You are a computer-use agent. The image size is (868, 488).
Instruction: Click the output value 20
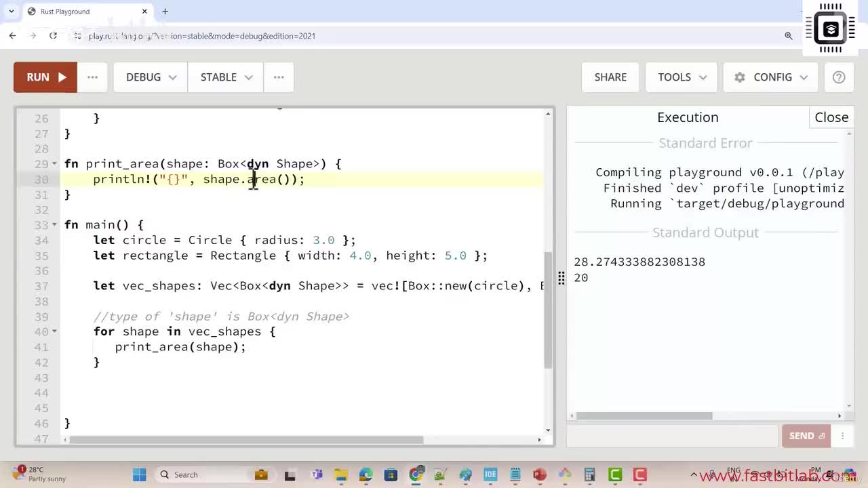[581, 278]
